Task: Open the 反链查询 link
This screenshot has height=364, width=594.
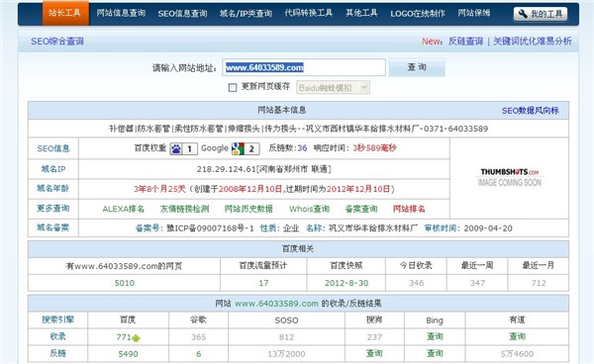Action: tap(465, 42)
